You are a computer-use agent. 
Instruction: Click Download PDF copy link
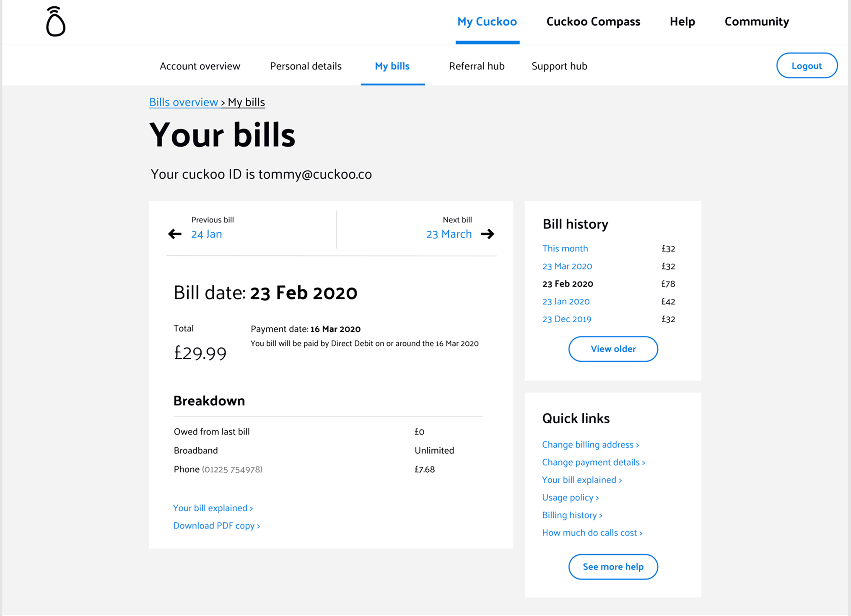216,525
